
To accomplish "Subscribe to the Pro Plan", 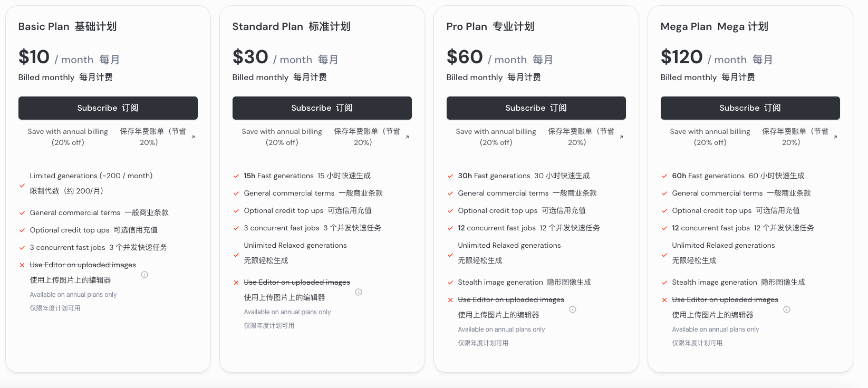I will [536, 108].
